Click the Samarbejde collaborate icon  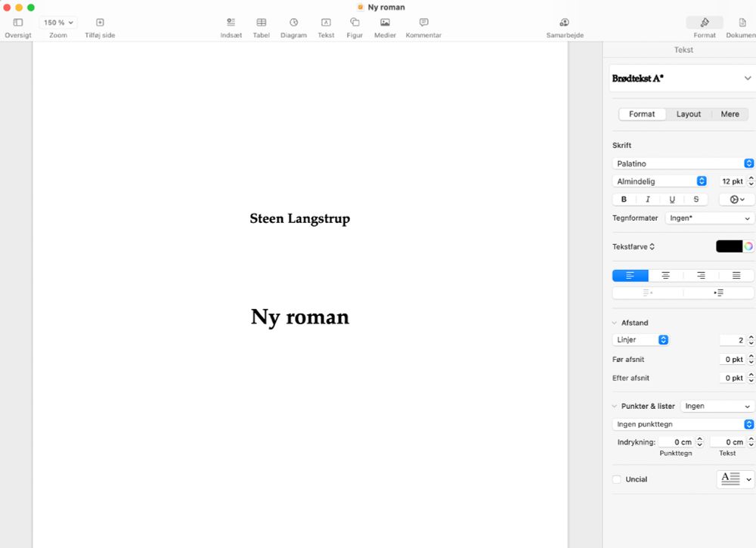565,23
